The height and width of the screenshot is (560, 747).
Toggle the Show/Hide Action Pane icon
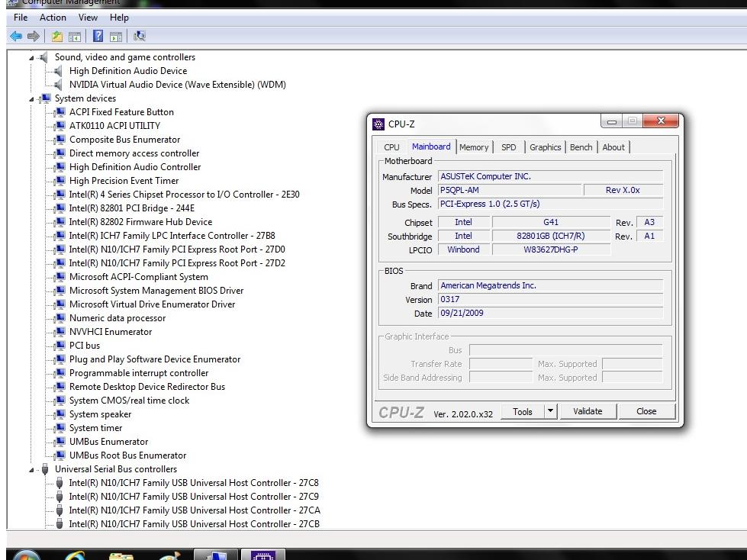[x=116, y=36]
